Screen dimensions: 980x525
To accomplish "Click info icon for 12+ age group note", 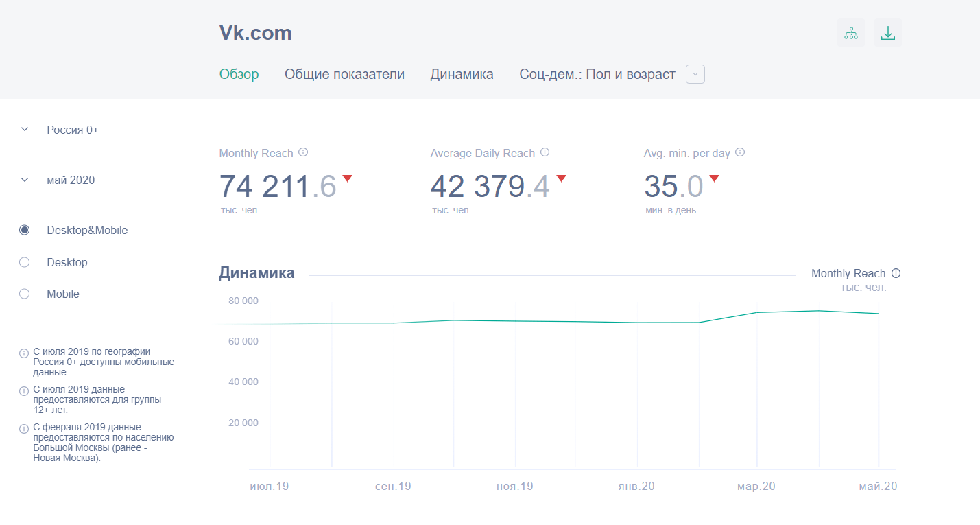I will coord(24,391).
